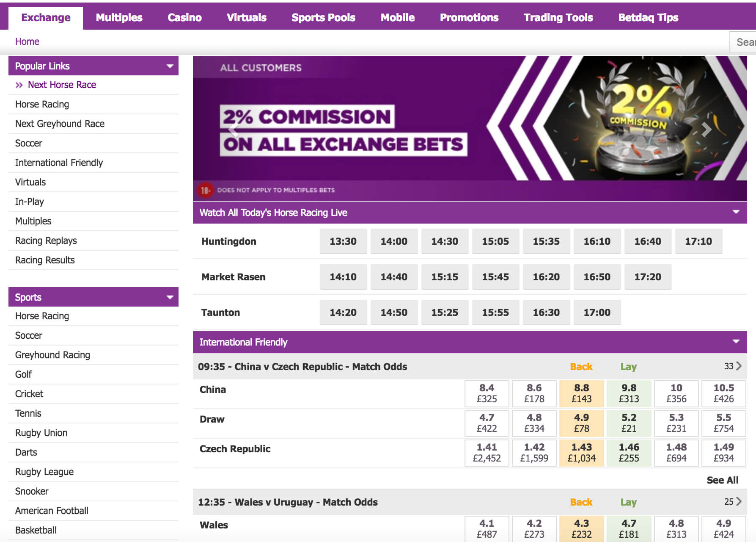This screenshot has height=542, width=756.
Task: Select Czech Republic 1.41 back price
Action: (x=487, y=453)
